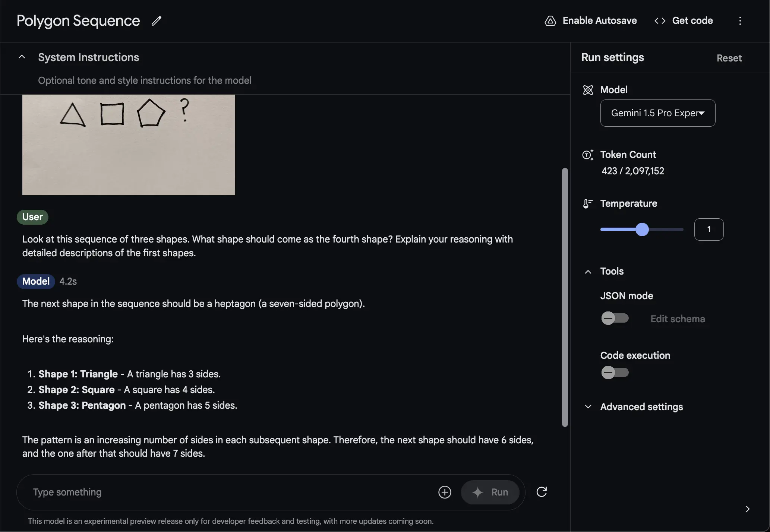Click the experimental preview disclaimer text

click(x=231, y=521)
